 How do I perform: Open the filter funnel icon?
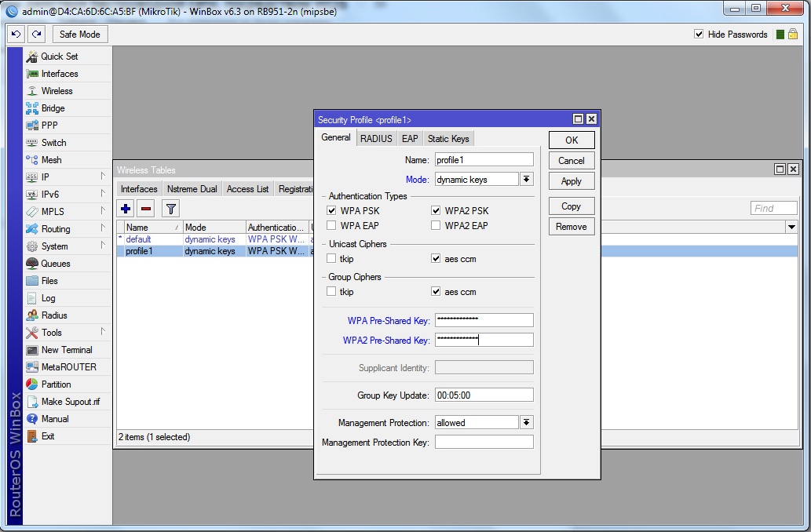(x=170, y=209)
